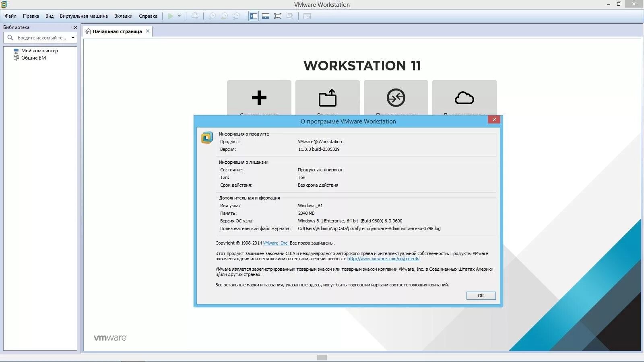This screenshot has width=644, height=362.
Task: Open the Вкладки menu
Action: click(x=123, y=16)
